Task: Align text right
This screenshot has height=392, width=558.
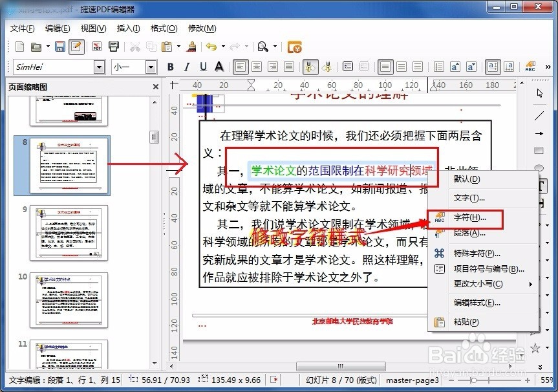Action: (273, 67)
